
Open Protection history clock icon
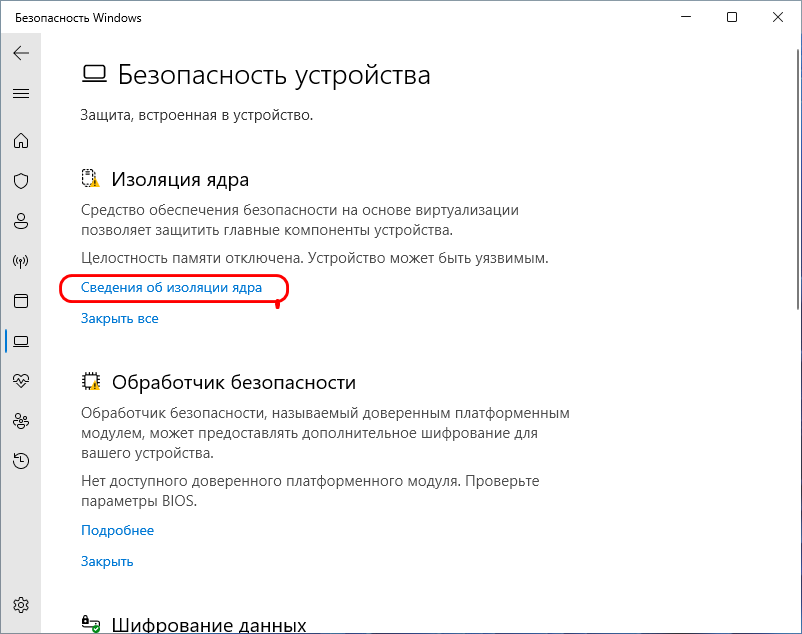tap(21, 461)
